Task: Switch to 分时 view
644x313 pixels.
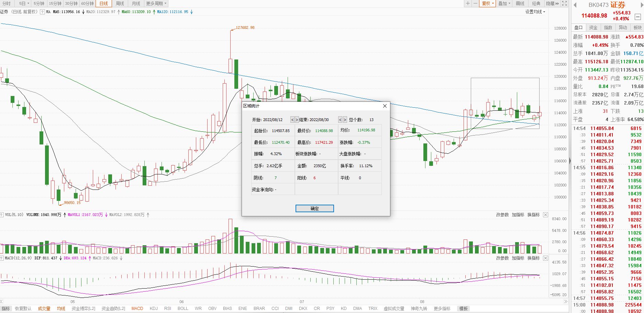Action: (7, 3)
